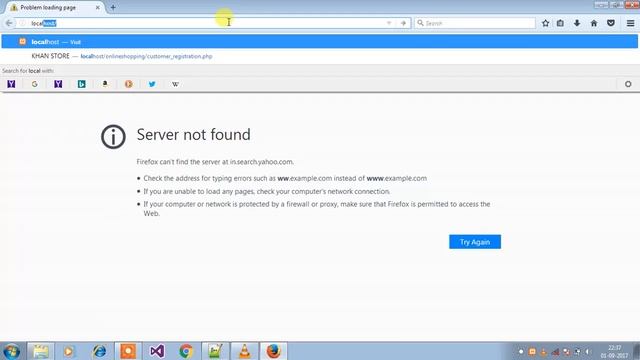The height and width of the screenshot is (360, 640).
Task: Select the localhost — Visit suggestion
Action: point(320,42)
